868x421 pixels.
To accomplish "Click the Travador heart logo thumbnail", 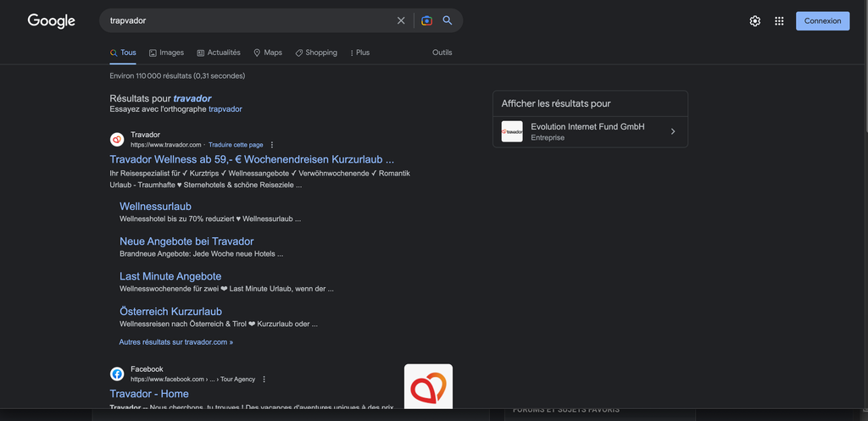I will coord(428,386).
